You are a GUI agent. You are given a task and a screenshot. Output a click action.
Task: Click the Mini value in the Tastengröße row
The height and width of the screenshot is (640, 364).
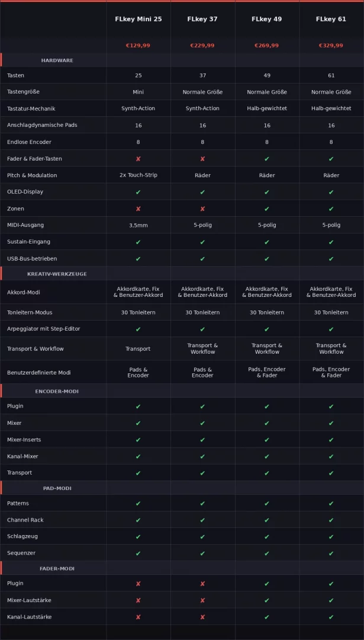[x=138, y=92]
